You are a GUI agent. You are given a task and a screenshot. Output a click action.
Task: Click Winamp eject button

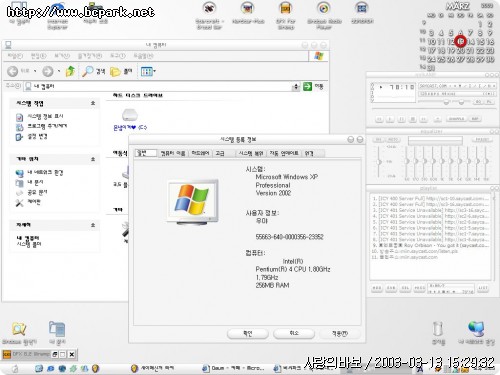pos(438,119)
